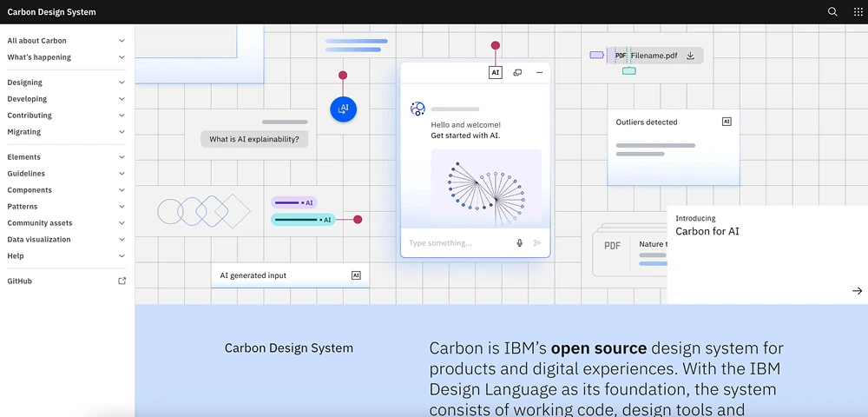Click Carbon Design System header title
The image size is (868, 417).
51,11
